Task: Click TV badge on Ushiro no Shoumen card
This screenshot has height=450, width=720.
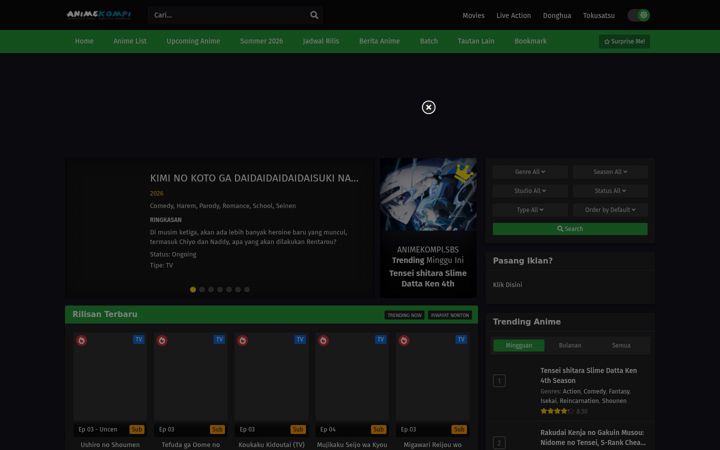Action: pyautogui.click(x=139, y=339)
